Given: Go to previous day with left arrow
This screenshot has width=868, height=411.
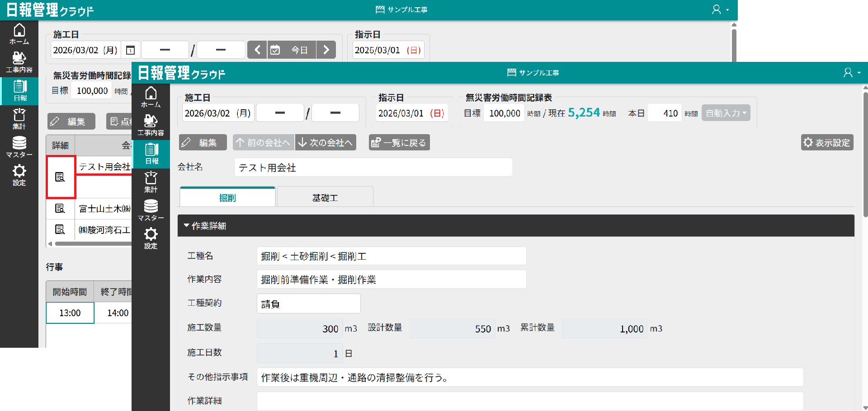Looking at the screenshot, I should pos(257,50).
